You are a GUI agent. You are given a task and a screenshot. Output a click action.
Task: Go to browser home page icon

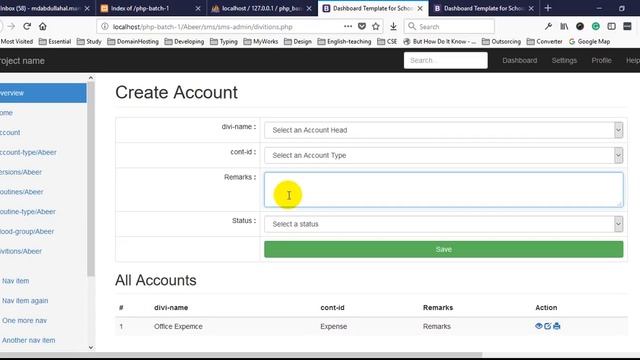tap(42, 27)
